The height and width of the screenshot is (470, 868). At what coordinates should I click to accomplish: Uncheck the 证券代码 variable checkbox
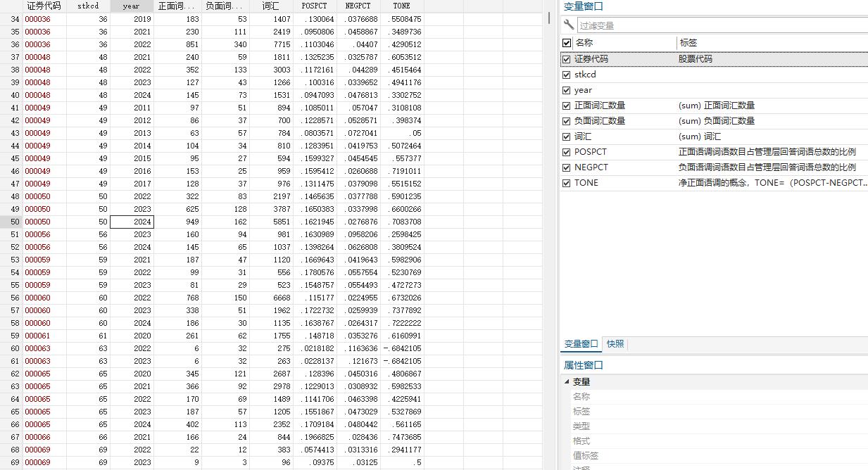coord(567,59)
